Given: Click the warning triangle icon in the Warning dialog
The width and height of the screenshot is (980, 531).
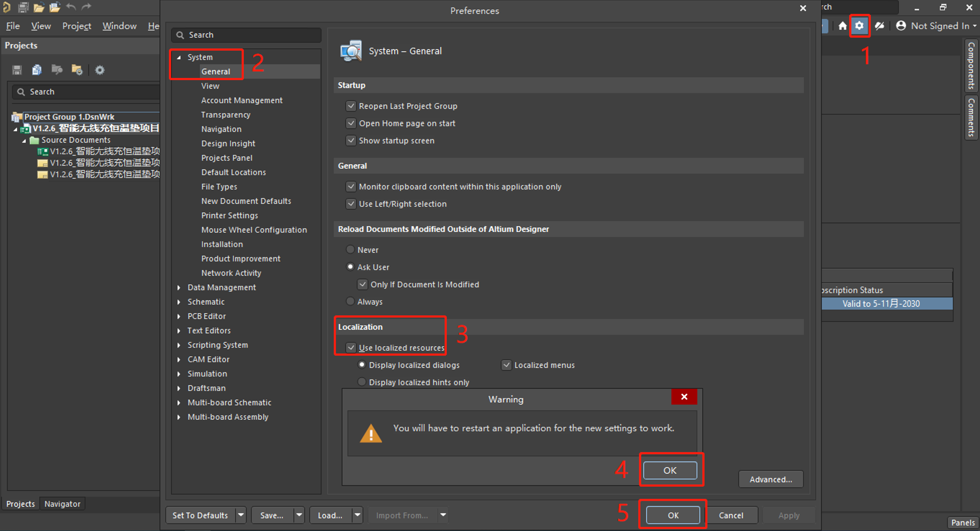Looking at the screenshot, I should click(x=371, y=433).
